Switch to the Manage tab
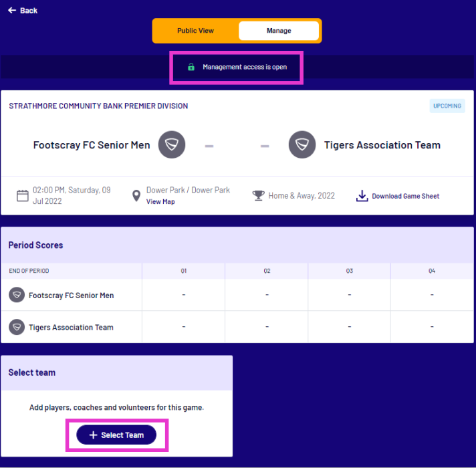Image resolution: width=476 pixels, height=468 pixels. click(x=279, y=31)
